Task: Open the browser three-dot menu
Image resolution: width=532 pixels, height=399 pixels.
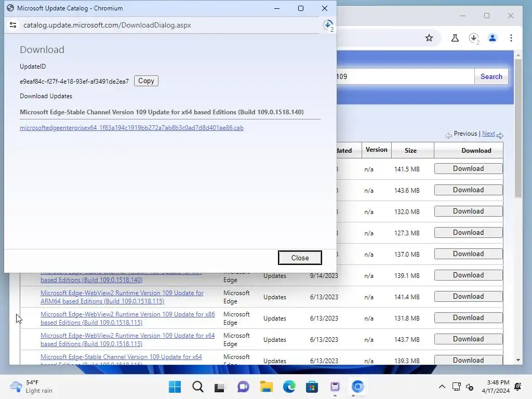Action: tap(511, 38)
